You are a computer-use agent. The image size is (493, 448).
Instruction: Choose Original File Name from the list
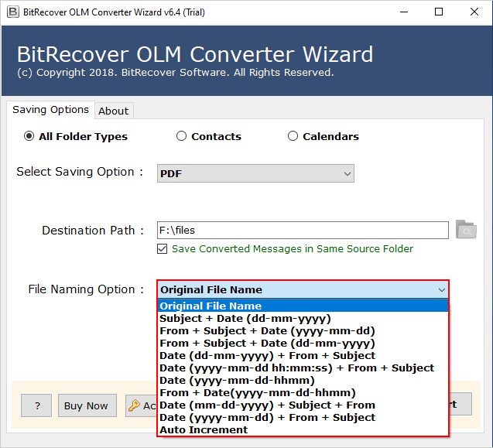pyautogui.click(x=303, y=306)
